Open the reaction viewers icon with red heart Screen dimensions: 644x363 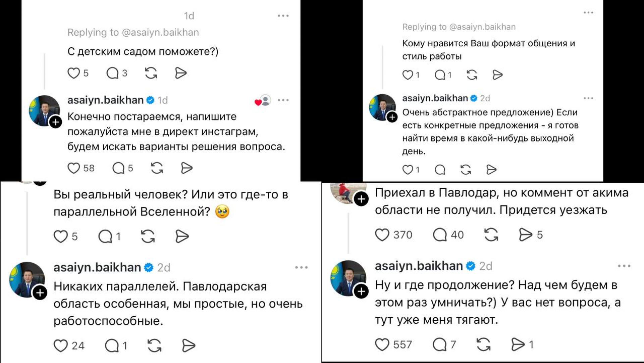point(263,100)
